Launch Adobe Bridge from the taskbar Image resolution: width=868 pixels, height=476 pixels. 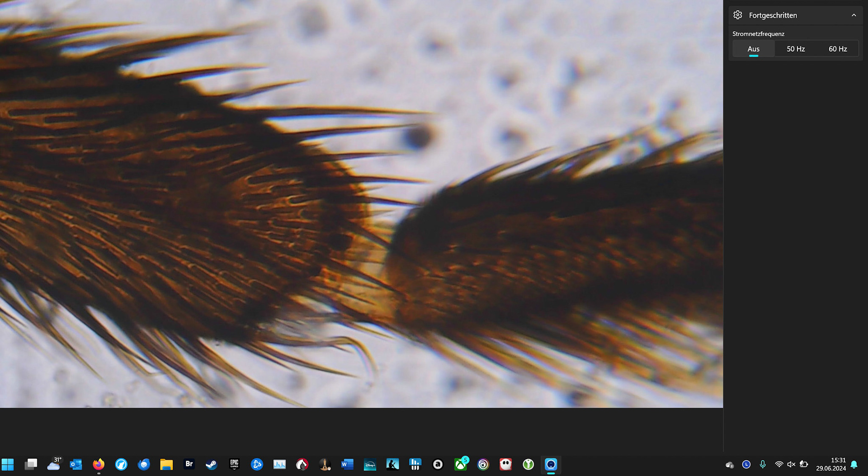click(189, 464)
